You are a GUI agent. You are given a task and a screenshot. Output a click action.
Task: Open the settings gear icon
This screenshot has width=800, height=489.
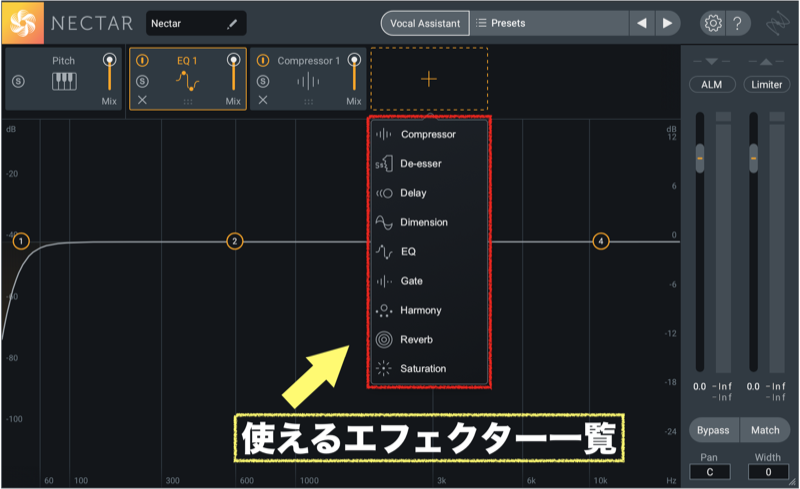click(x=713, y=23)
